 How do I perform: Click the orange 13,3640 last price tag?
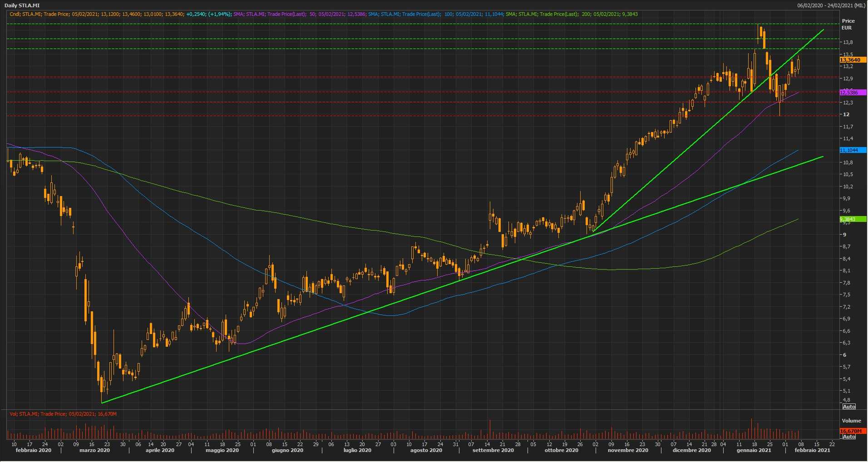pos(850,60)
